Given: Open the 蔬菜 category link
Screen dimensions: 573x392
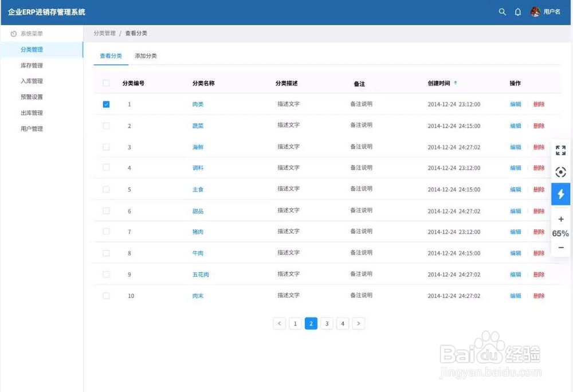Looking at the screenshot, I should coord(198,126).
